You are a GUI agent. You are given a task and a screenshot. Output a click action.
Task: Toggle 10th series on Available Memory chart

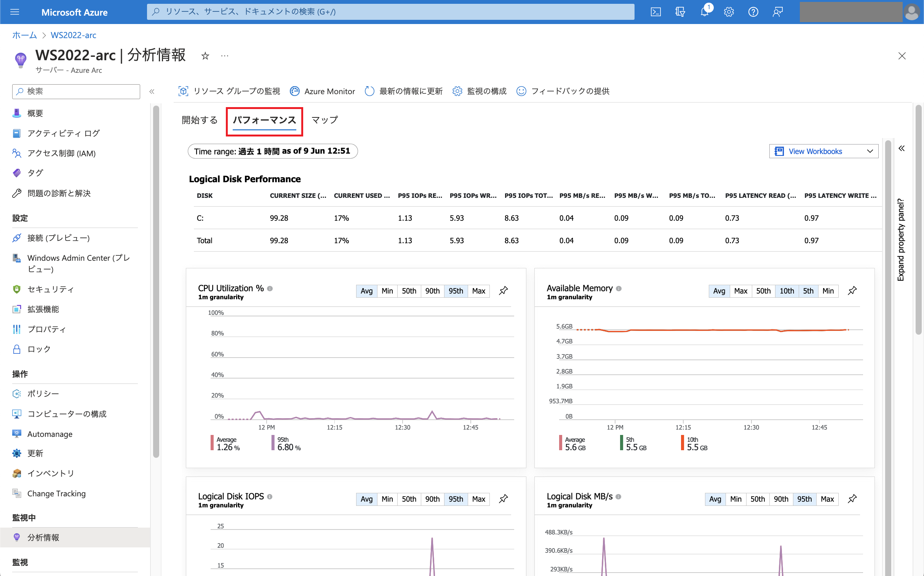pyautogui.click(x=787, y=291)
